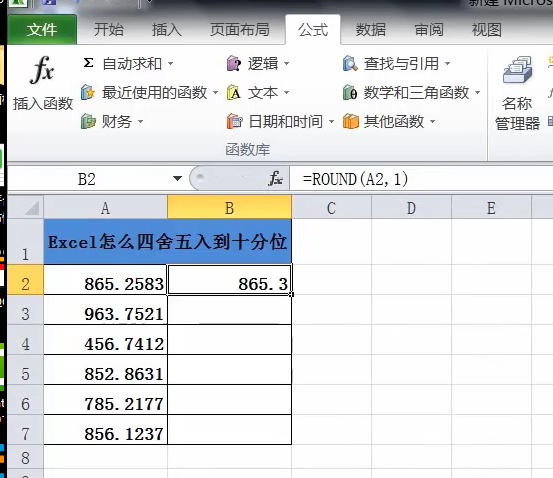Switch to the 数据 ribbon tab
Viewport: 553px width, 478px height.
[x=371, y=30]
